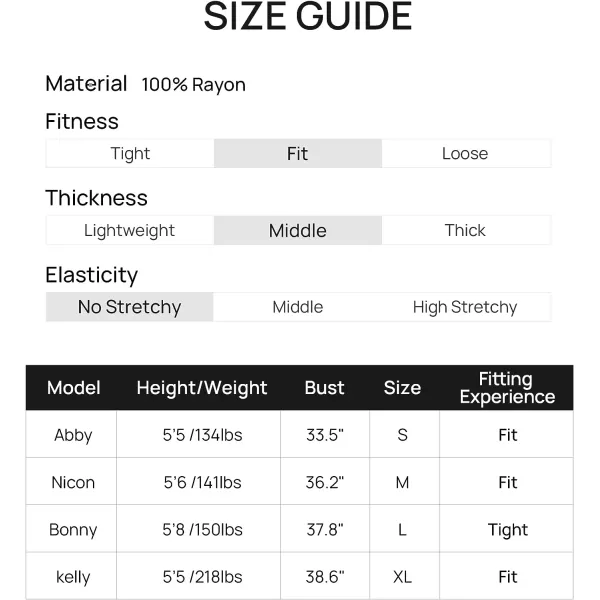Choose Middle in the Thickness row
The image size is (600, 600).
(x=297, y=231)
